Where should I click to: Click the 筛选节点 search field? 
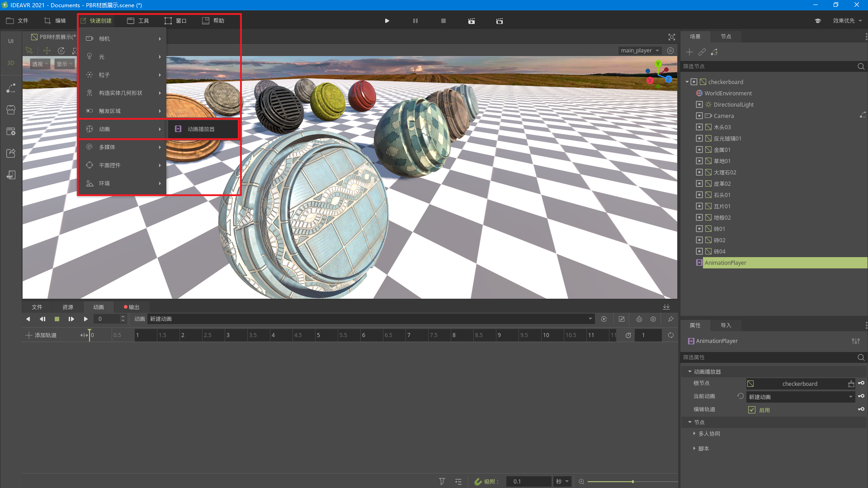coord(769,66)
